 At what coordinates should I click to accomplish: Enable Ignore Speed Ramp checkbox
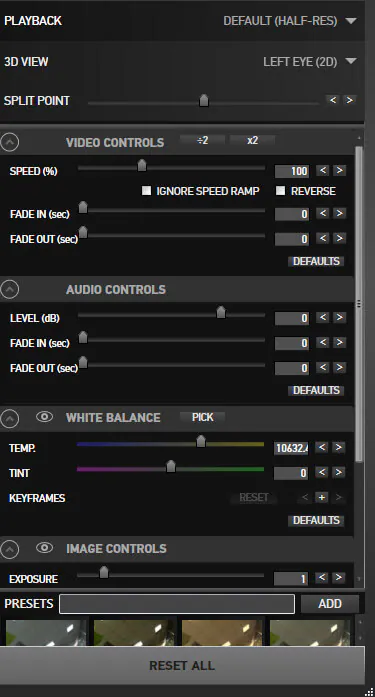[x=146, y=191]
